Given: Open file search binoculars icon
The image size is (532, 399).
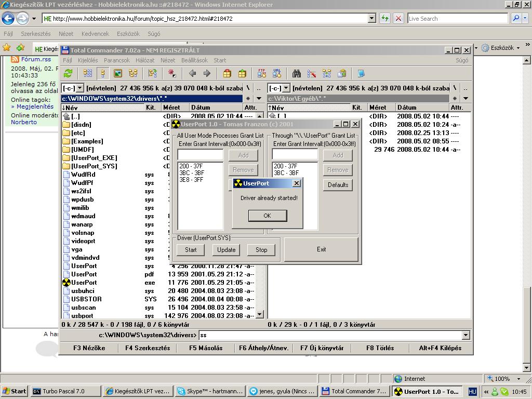Looking at the screenshot, I should 297,73.
